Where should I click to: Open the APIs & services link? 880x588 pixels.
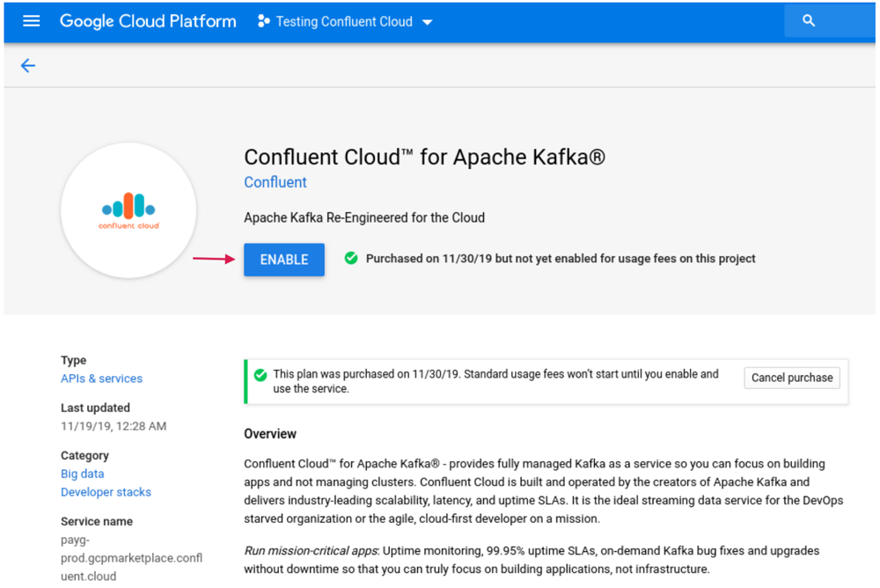pyautogui.click(x=101, y=379)
